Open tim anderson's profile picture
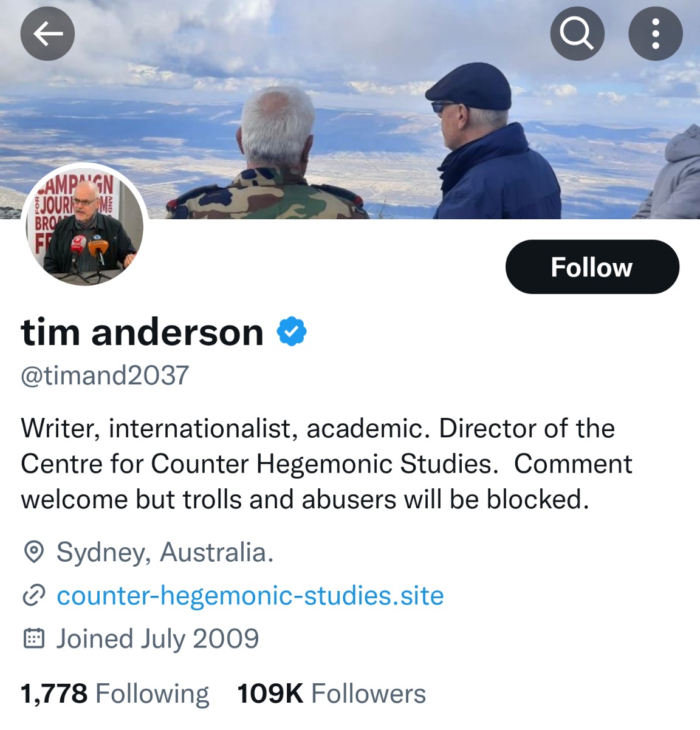Image resolution: width=700 pixels, height=730 pixels. click(x=84, y=225)
